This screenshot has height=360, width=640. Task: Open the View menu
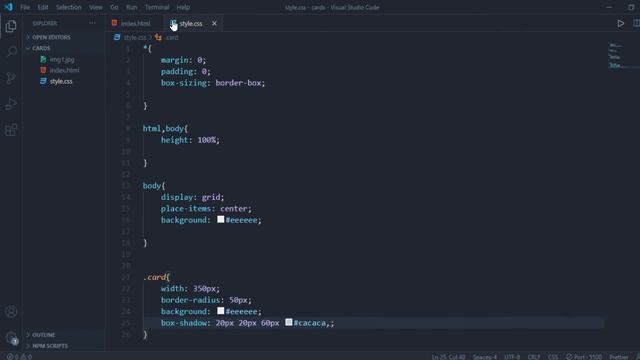click(96, 7)
